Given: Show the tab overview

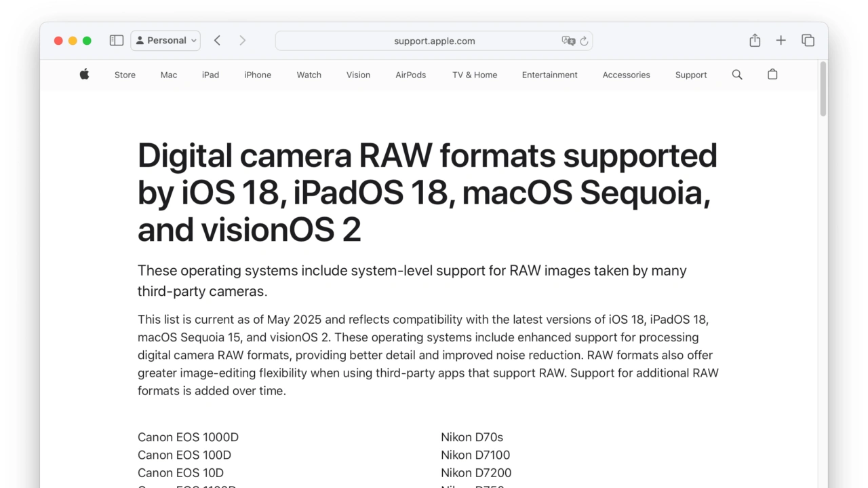Looking at the screenshot, I should click(x=808, y=41).
